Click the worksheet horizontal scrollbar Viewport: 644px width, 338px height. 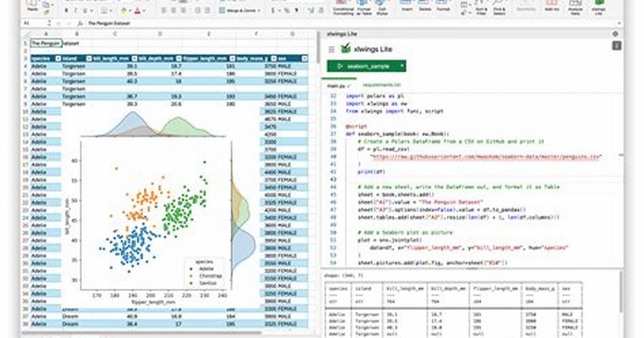(x=142, y=333)
